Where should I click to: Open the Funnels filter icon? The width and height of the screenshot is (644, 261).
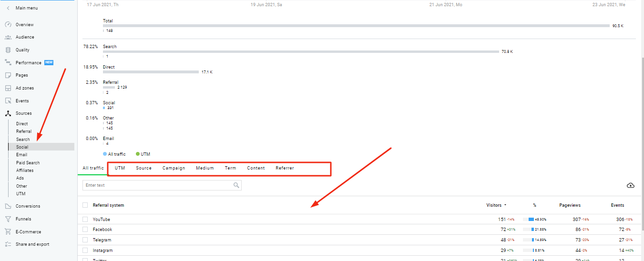tap(8, 219)
